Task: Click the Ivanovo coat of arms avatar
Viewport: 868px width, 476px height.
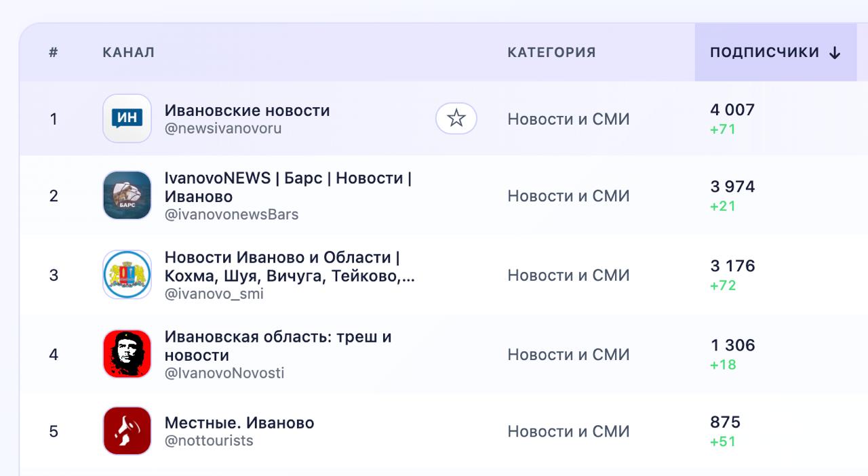Action: pos(127,275)
